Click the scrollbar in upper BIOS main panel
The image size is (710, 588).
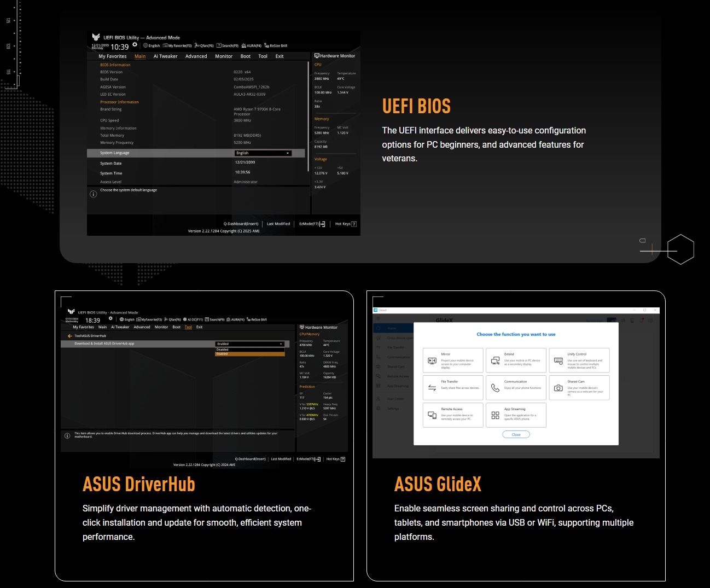(309, 116)
